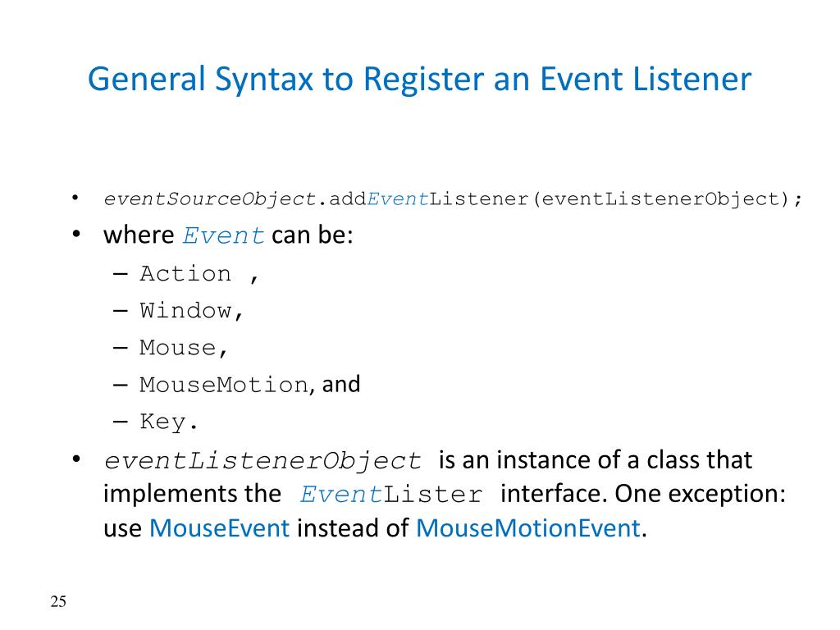The width and height of the screenshot is (840, 630).
Task: Click the blue 'Event' after 'where'
Action: 223,237
